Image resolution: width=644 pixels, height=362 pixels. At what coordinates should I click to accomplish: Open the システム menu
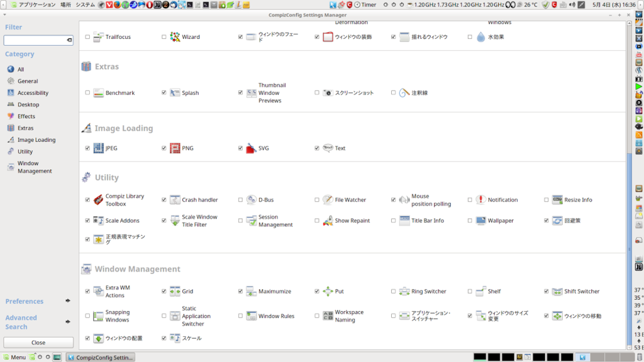pyautogui.click(x=85, y=5)
